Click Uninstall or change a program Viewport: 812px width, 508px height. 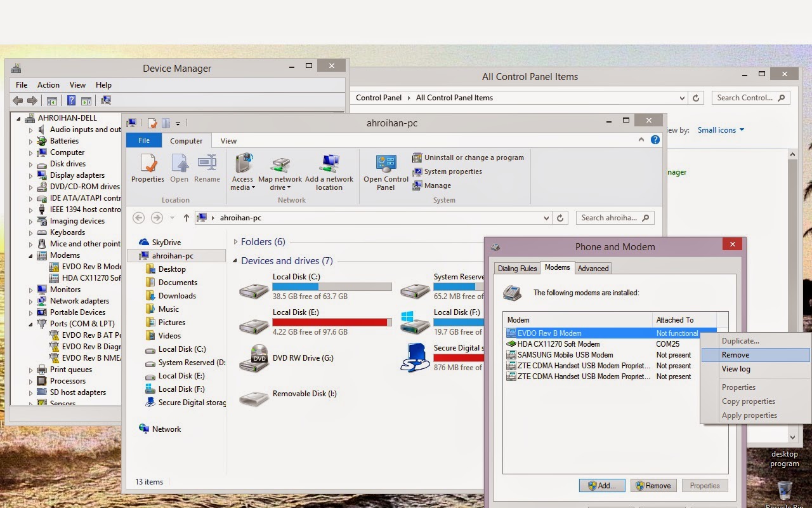click(468, 157)
